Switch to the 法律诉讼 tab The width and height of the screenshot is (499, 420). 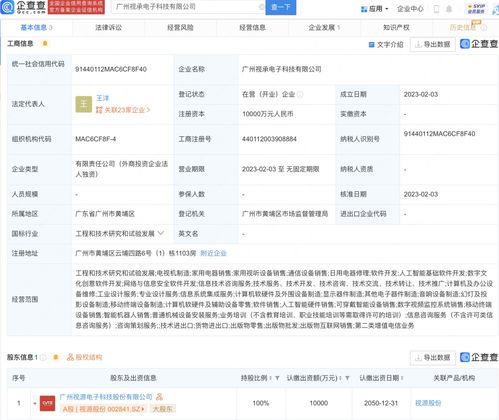tap(108, 28)
